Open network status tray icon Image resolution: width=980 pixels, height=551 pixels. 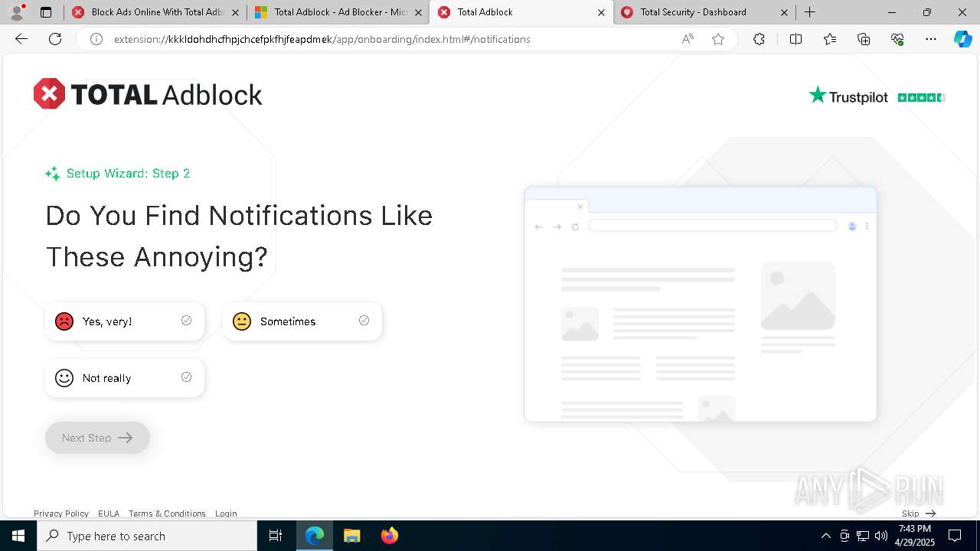click(863, 536)
